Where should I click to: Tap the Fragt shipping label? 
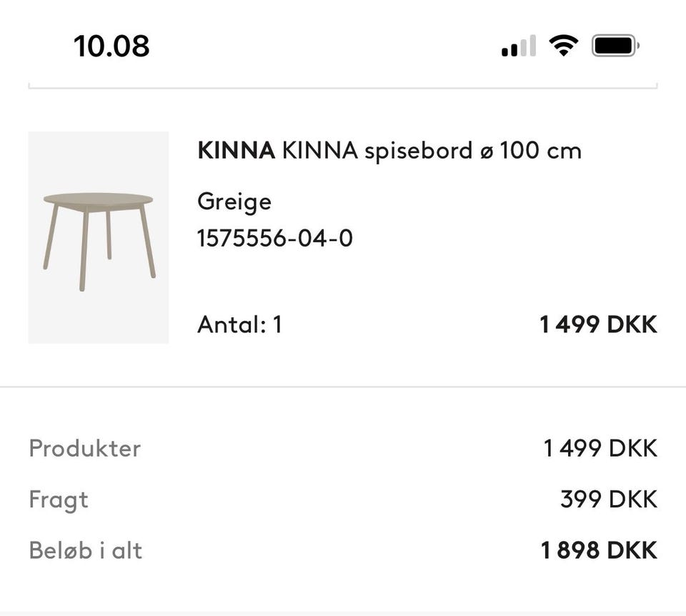pos(59,500)
